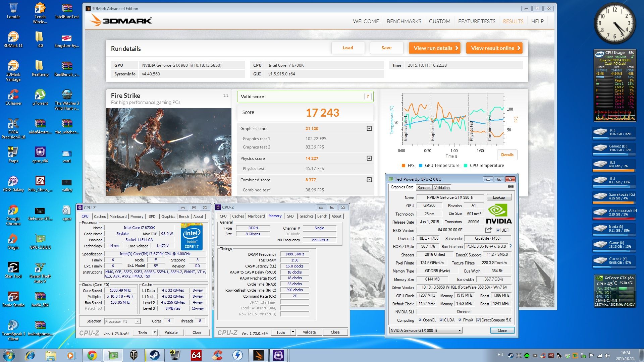Open the Validation tab in GPU-Z
The width and height of the screenshot is (644, 362).
click(442, 188)
